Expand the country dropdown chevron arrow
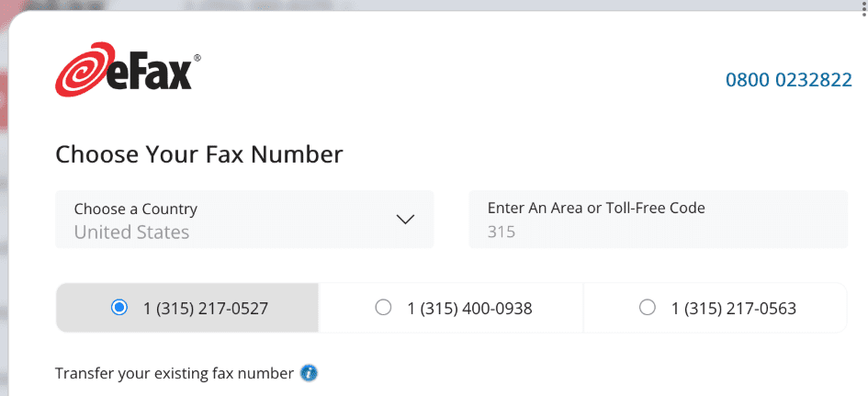 coord(405,220)
